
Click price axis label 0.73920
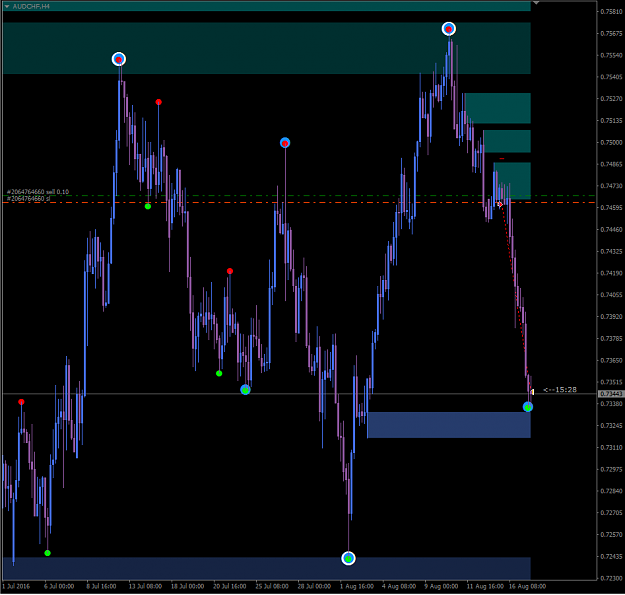click(611, 317)
